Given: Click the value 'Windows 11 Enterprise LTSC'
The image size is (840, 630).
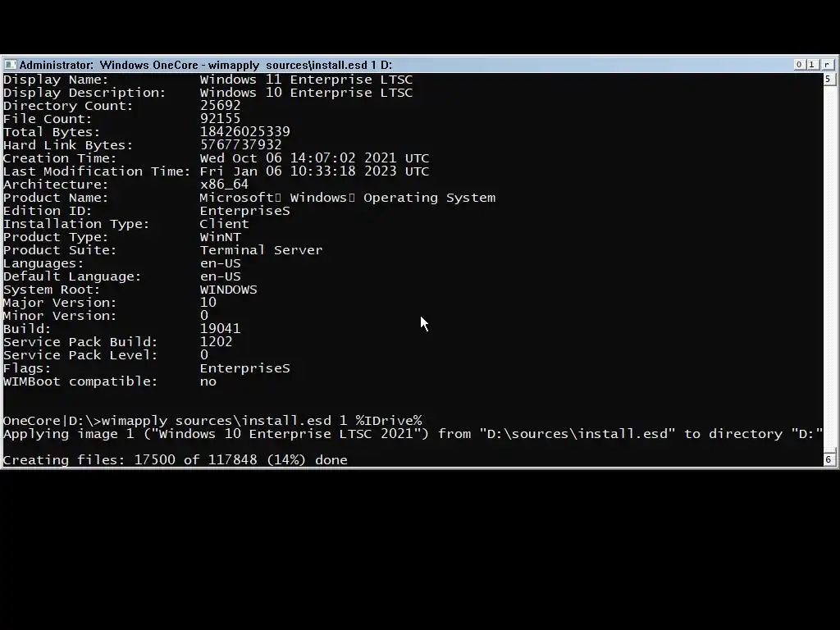Looking at the screenshot, I should pos(307,80).
